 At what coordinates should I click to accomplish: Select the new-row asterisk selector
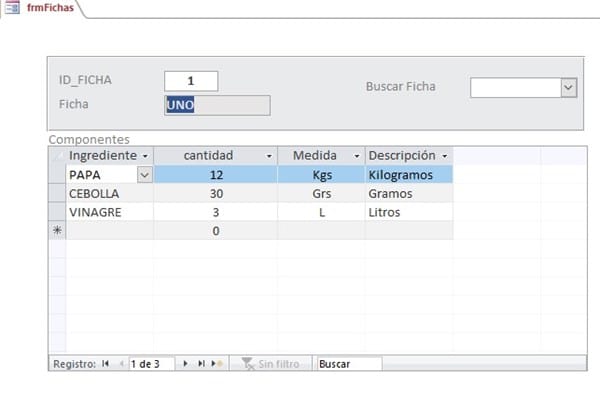[x=57, y=230]
